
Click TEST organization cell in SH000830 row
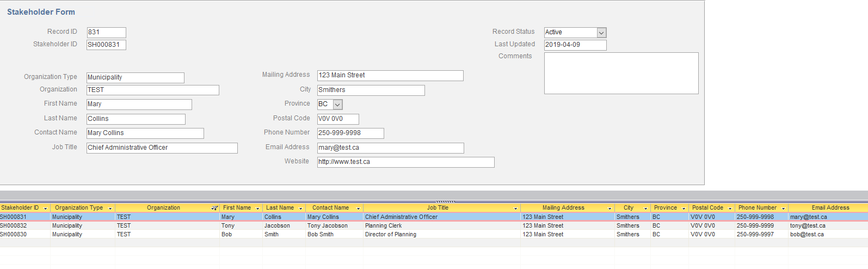point(167,234)
